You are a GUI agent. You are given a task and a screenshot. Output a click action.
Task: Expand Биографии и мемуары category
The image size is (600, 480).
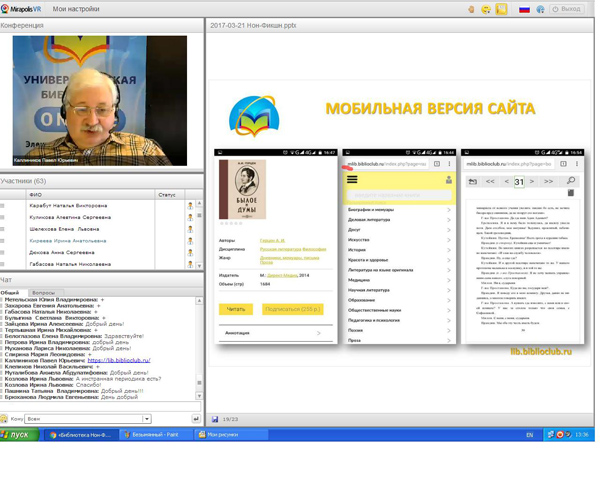399,210
